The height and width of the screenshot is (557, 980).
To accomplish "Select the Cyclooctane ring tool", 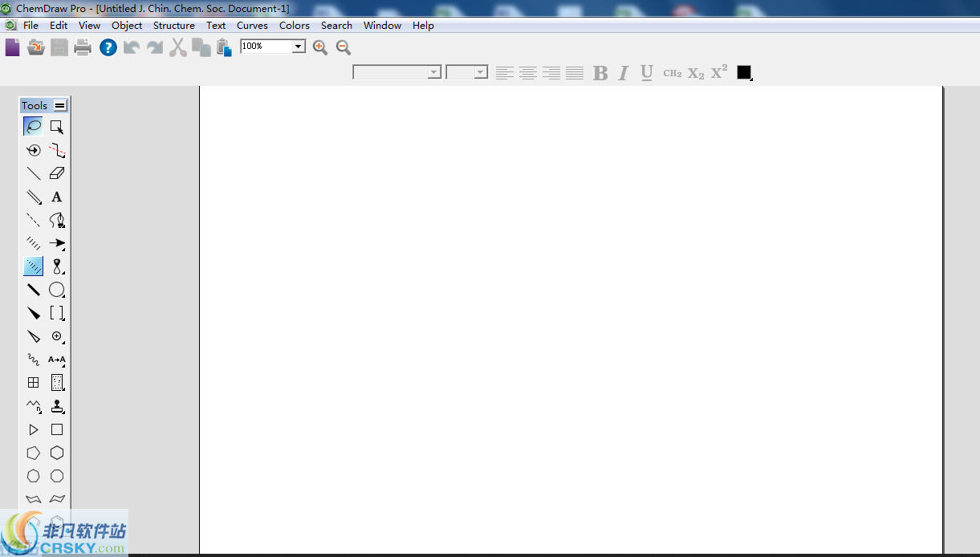I will 56,476.
